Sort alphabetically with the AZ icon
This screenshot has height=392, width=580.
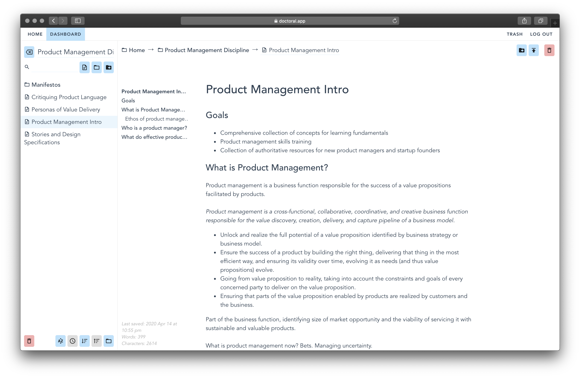click(60, 341)
